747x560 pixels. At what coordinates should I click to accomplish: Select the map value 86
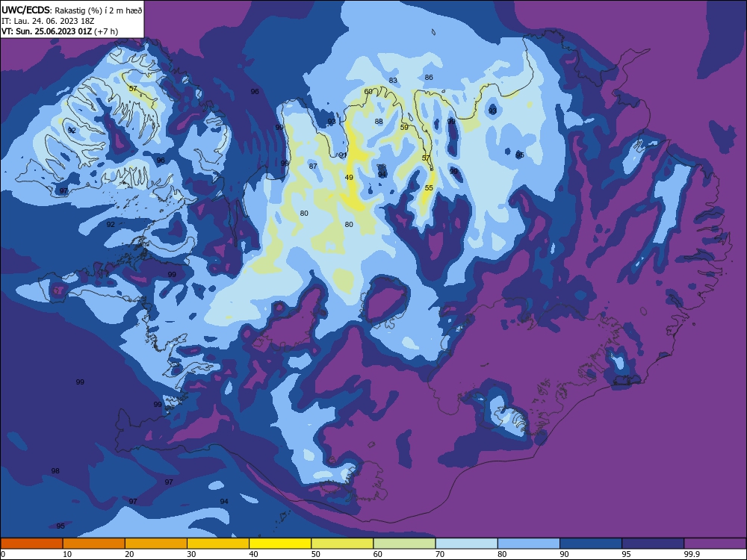[429, 77]
